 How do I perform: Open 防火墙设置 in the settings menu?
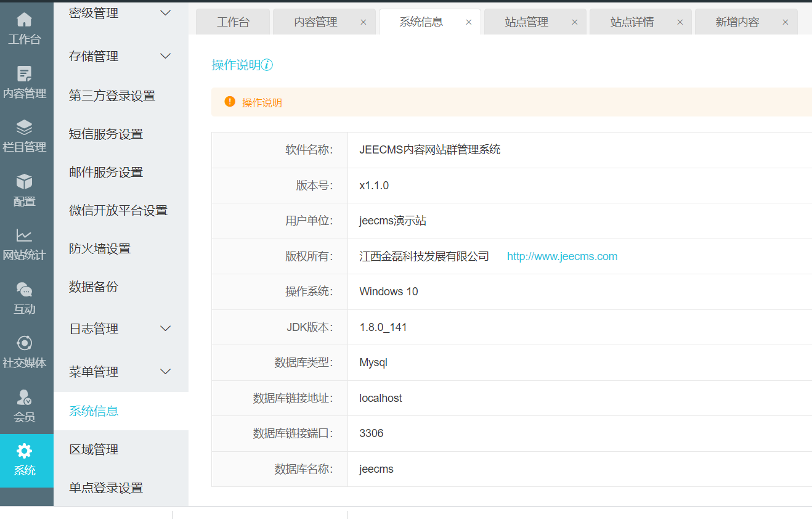pos(100,249)
